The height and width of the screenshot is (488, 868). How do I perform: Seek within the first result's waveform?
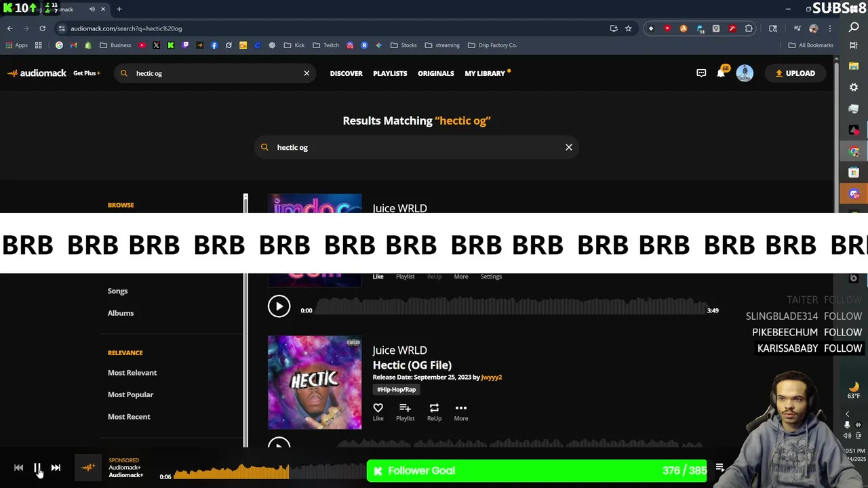pyautogui.click(x=510, y=306)
